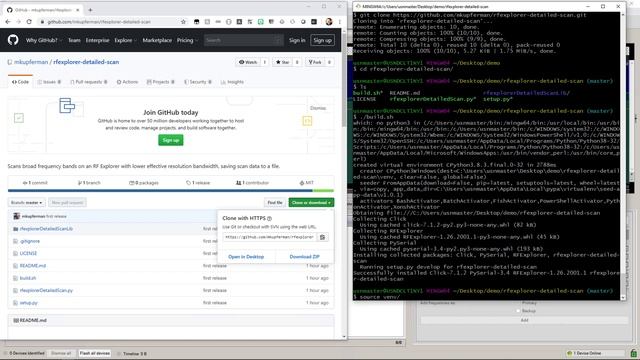Click the MINGW64 terminal title bar icon
Viewport: 640px width, 360px height.
coord(358,7)
